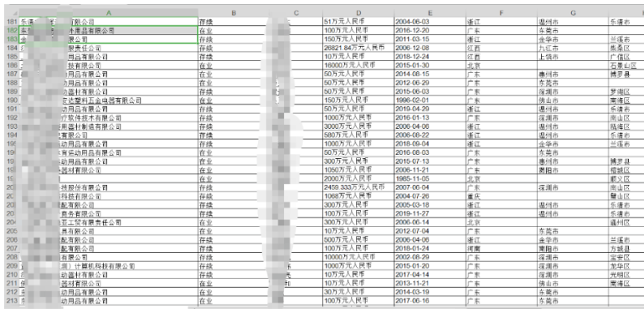The width and height of the screenshot is (644, 313).
Task: Click the cell with date 1996-02-01
Action: [430, 100]
